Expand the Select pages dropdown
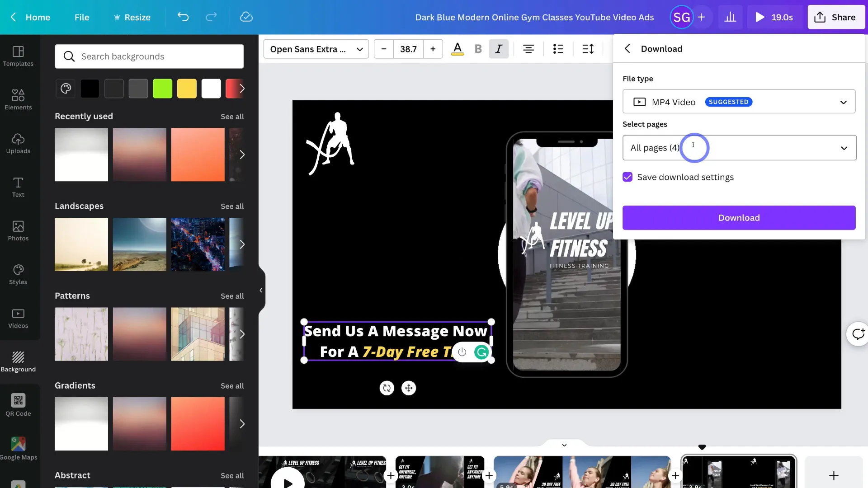Image resolution: width=868 pixels, height=488 pixels. [844, 147]
